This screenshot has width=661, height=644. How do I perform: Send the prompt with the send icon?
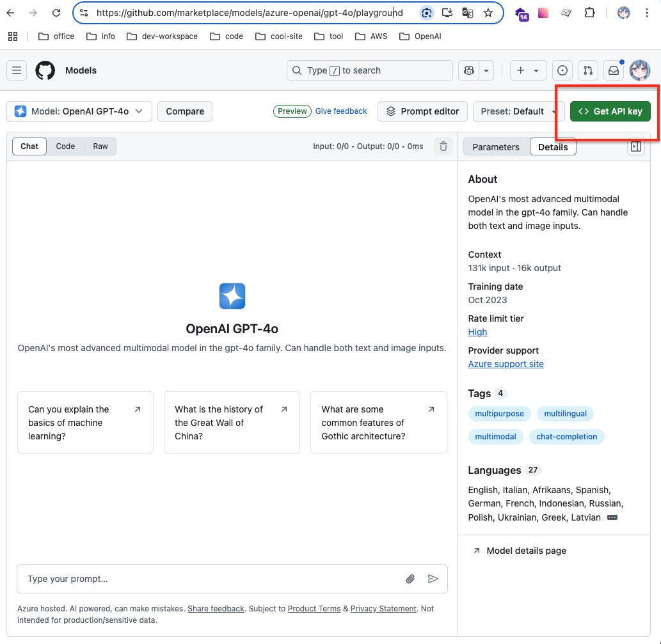433,579
